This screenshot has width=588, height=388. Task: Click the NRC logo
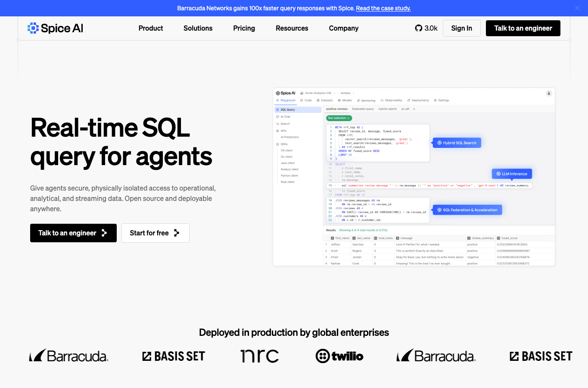(260, 356)
